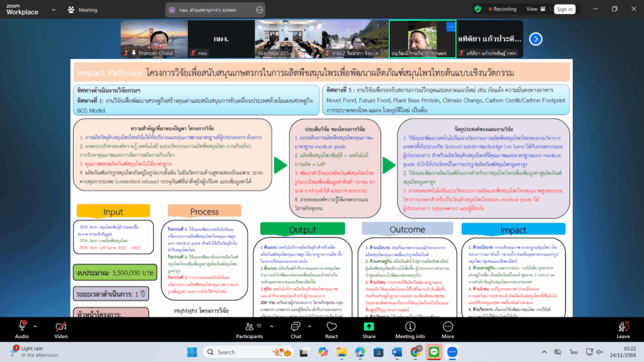Open the React emoji menu
The image size is (644, 362).
(331, 328)
